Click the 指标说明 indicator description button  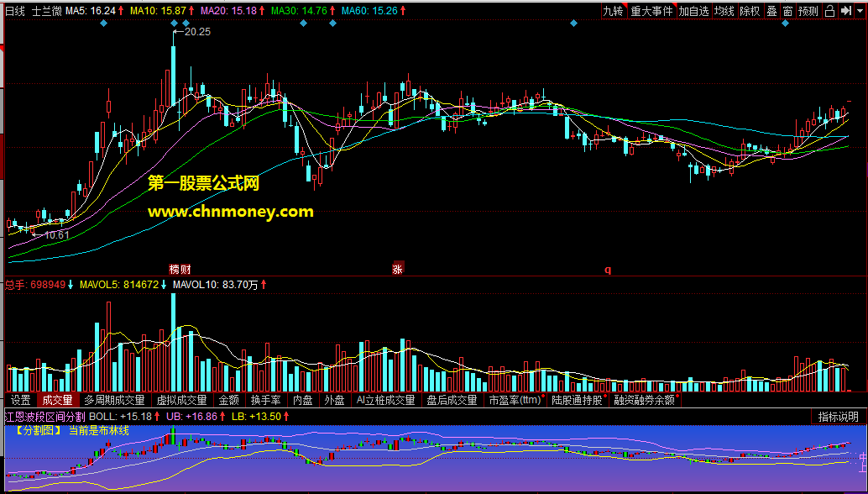(838, 417)
